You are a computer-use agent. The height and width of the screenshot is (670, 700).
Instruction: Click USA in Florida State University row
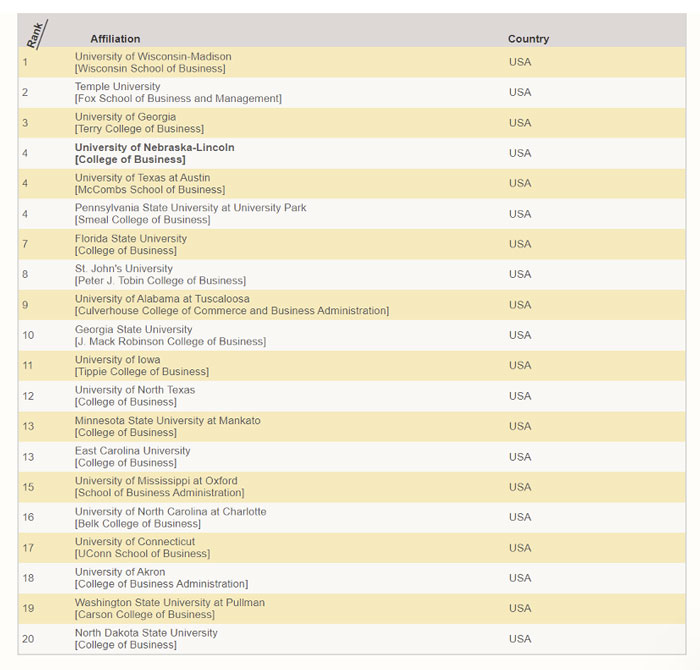click(520, 244)
